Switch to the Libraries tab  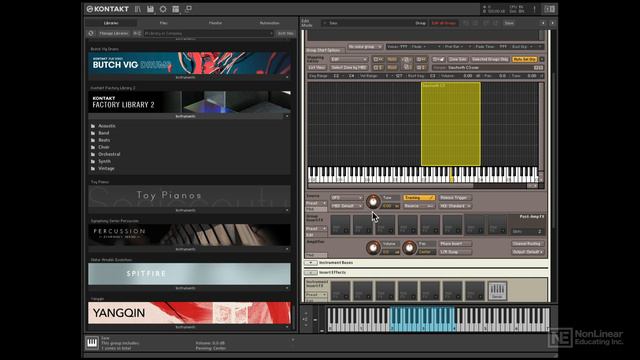point(111,23)
